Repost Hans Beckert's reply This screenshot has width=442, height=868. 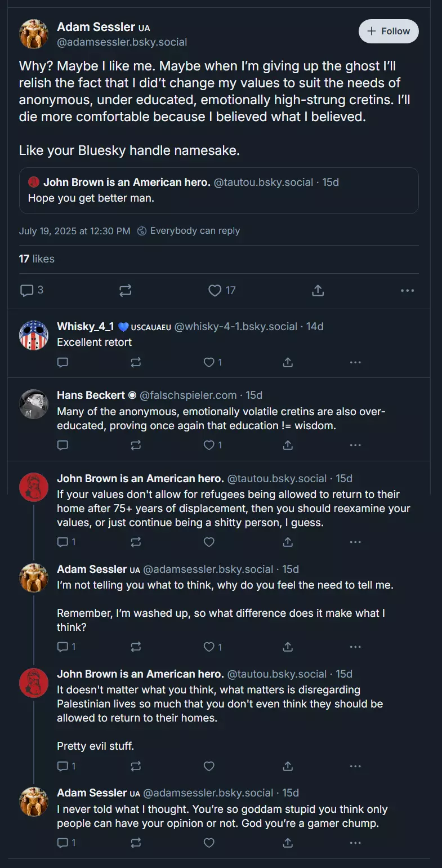(136, 446)
